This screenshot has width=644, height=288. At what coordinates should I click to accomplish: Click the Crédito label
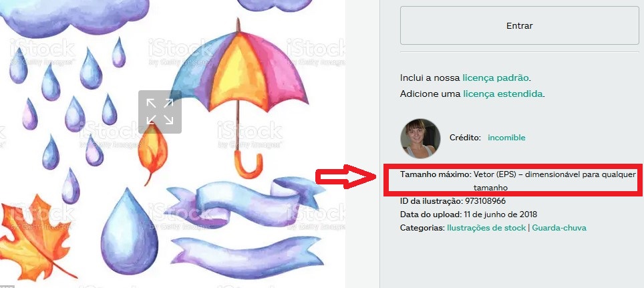click(x=465, y=138)
